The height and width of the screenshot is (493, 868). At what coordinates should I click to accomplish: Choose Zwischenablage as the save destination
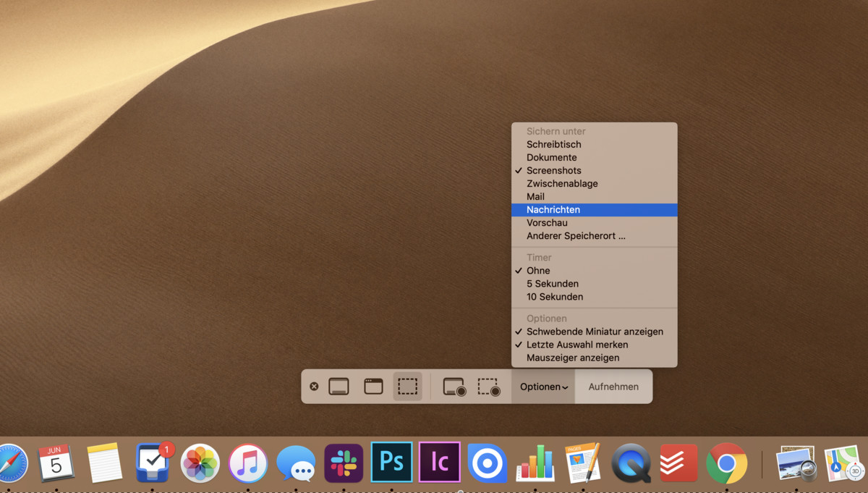click(x=595, y=184)
